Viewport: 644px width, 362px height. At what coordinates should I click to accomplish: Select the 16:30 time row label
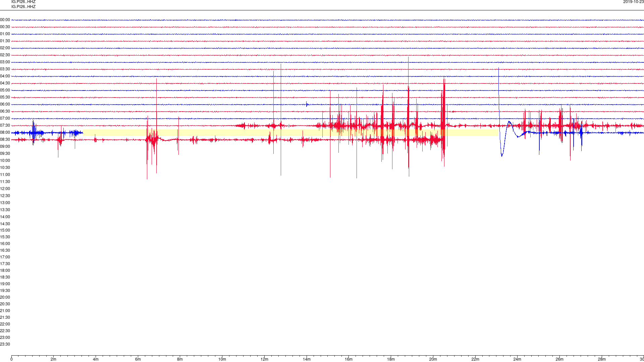(x=5, y=250)
